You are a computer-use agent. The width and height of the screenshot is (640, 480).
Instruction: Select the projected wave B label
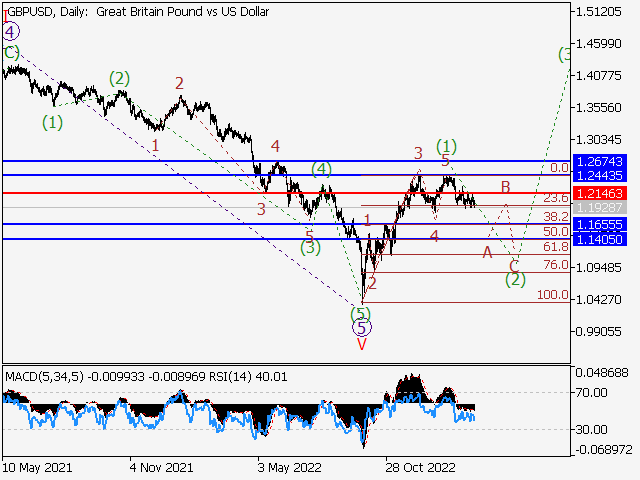coord(506,187)
